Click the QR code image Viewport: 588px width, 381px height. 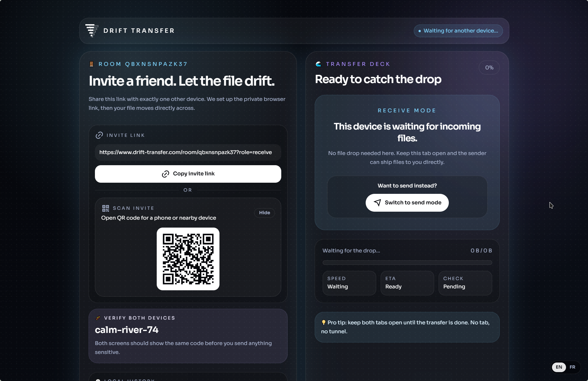coord(188,259)
